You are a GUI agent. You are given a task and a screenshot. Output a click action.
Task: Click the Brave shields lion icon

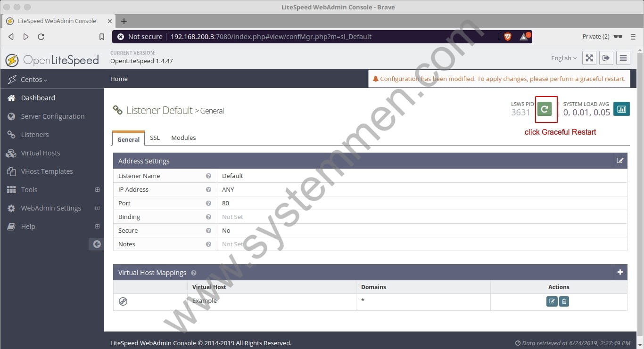tap(508, 37)
